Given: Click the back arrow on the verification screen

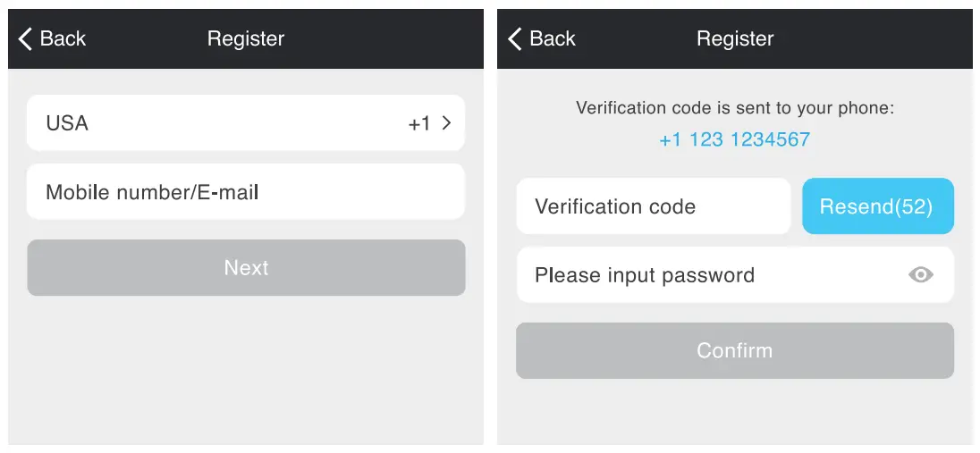Looking at the screenshot, I should point(514,38).
